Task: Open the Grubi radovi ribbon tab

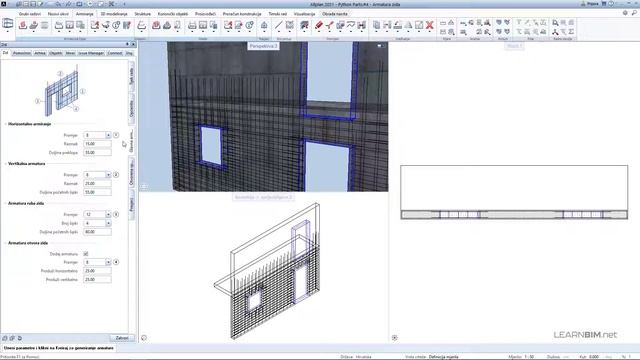Action: tap(30, 14)
